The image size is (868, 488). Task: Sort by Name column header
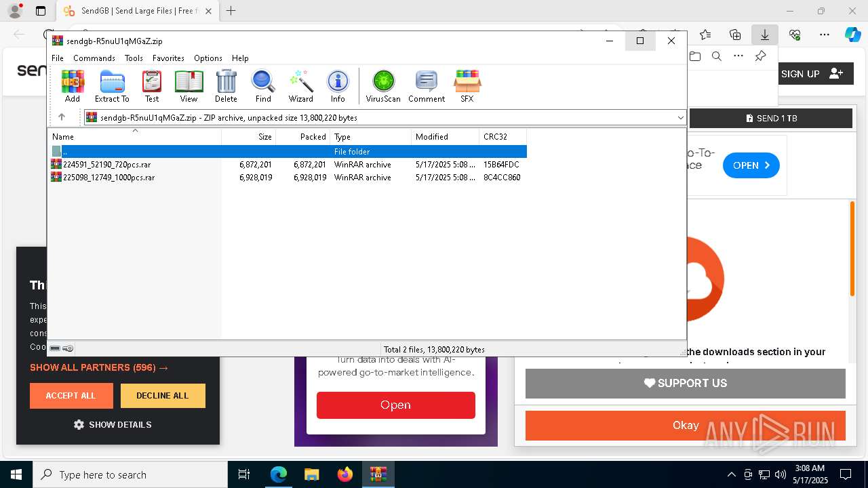(x=135, y=137)
